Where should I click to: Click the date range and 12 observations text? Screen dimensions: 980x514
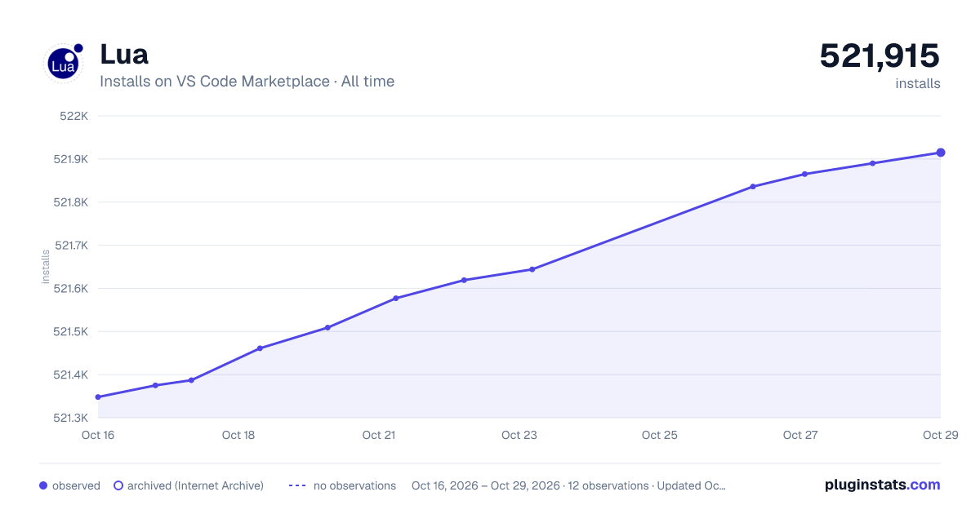(568, 485)
